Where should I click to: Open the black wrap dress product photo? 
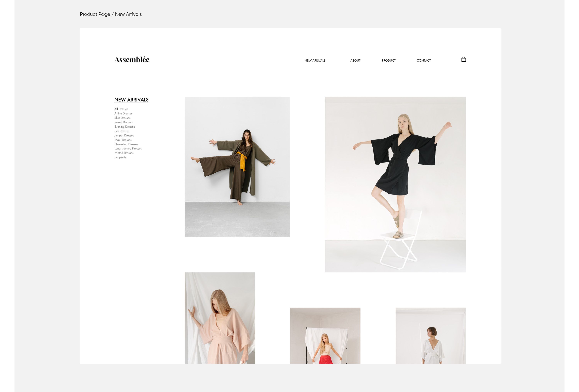coord(395,184)
